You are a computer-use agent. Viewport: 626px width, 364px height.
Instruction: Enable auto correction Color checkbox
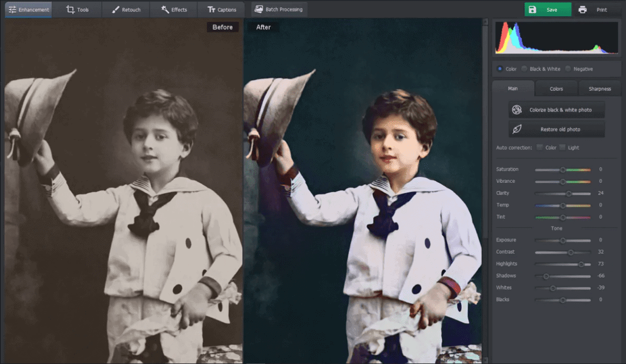(x=540, y=148)
